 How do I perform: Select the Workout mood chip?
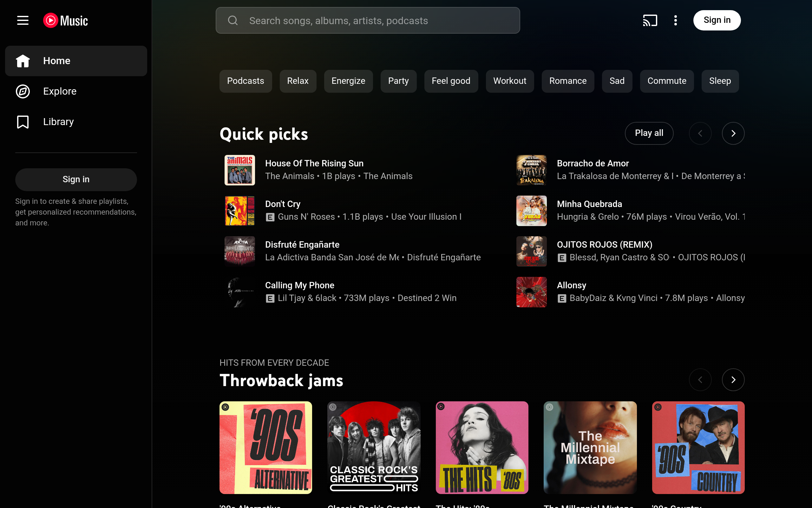coord(510,81)
